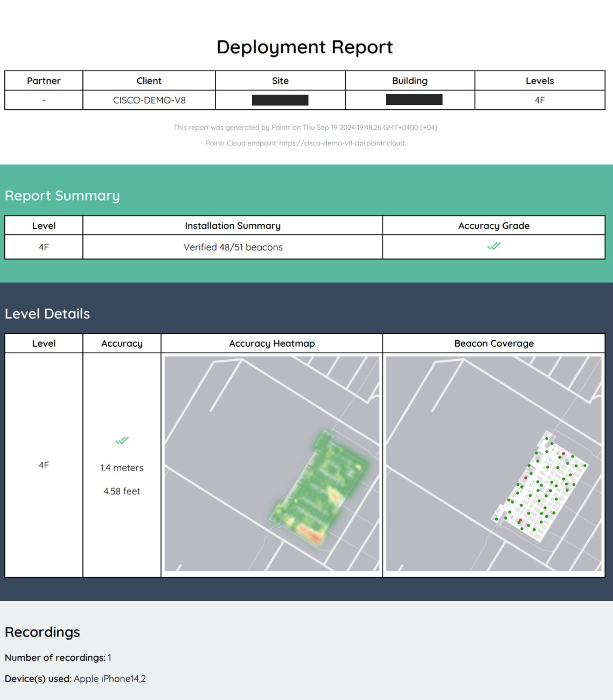
Task: Click the Accuracy Grade double-check icon
Action: (493, 246)
